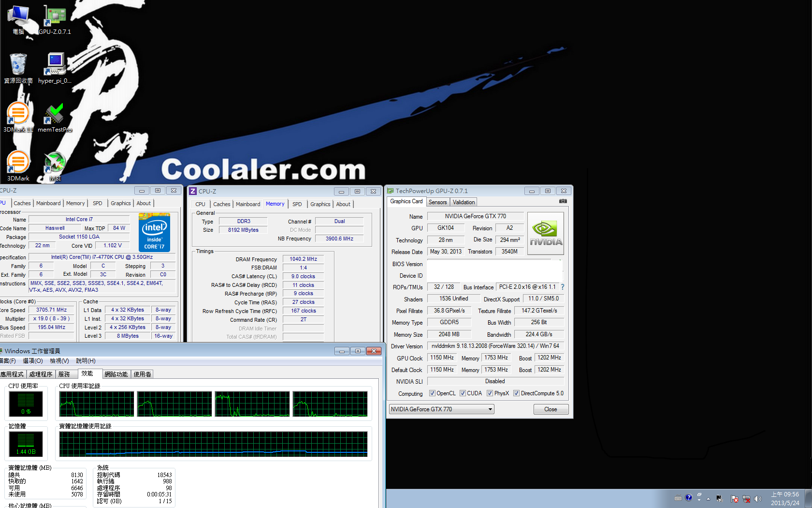
Task: Click CAS# Latency 9.0 clocks value
Action: [x=303, y=277]
